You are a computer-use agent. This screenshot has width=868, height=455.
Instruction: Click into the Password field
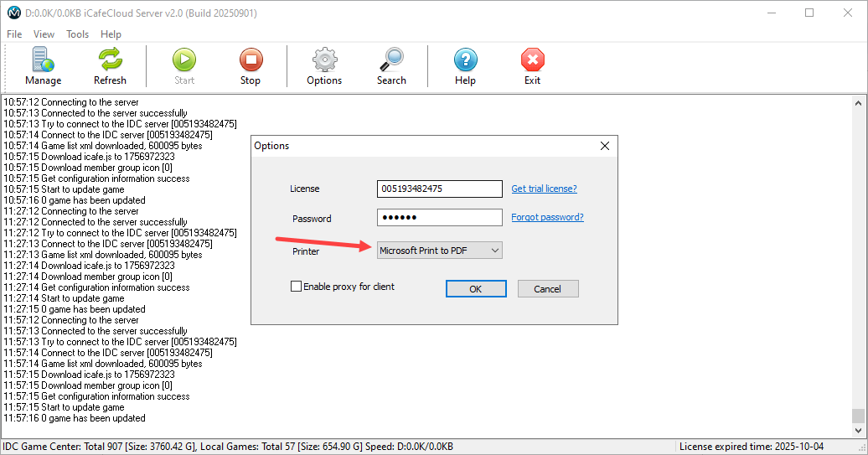pos(440,218)
